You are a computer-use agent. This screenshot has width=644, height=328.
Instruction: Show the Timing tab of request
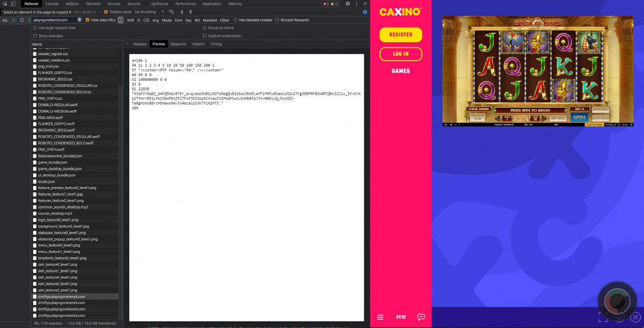pyautogui.click(x=216, y=44)
